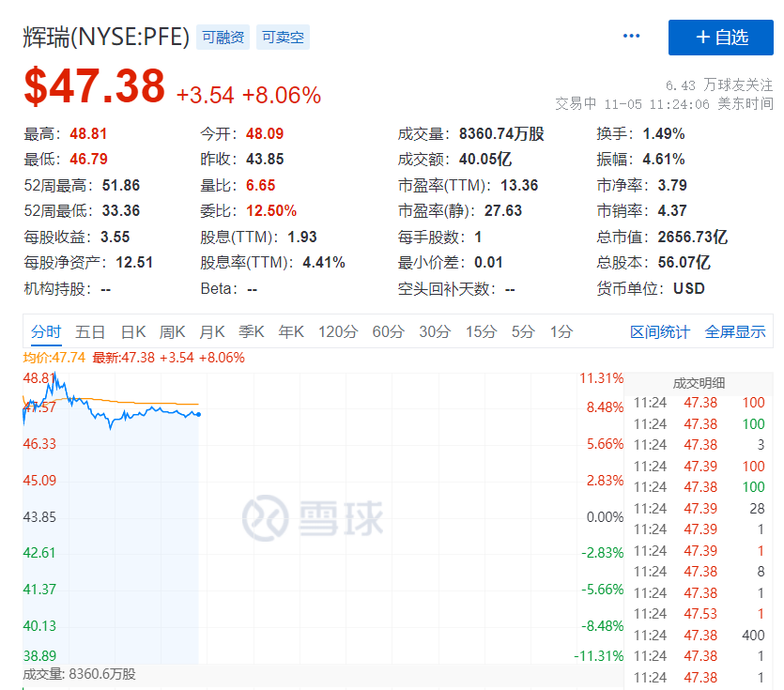The height and width of the screenshot is (690, 784).
Task: Select the 1分 chart interval tab
Action: pyautogui.click(x=561, y=331)
